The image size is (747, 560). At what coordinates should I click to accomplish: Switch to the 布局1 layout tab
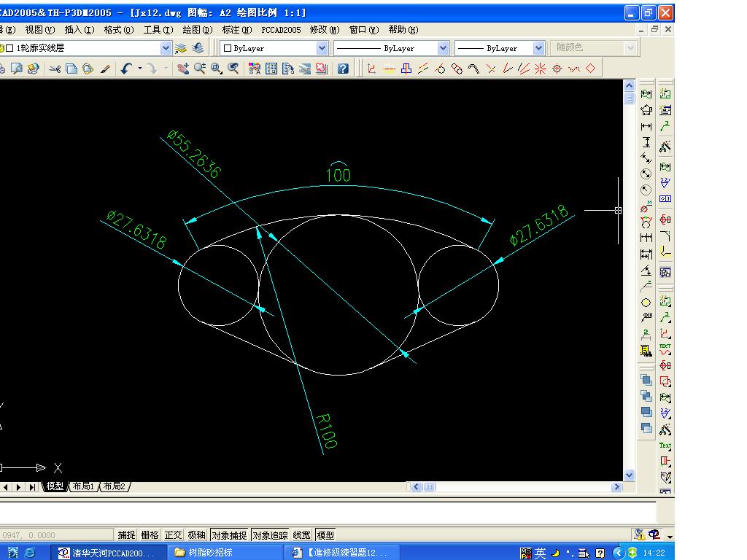click(83, 486)
